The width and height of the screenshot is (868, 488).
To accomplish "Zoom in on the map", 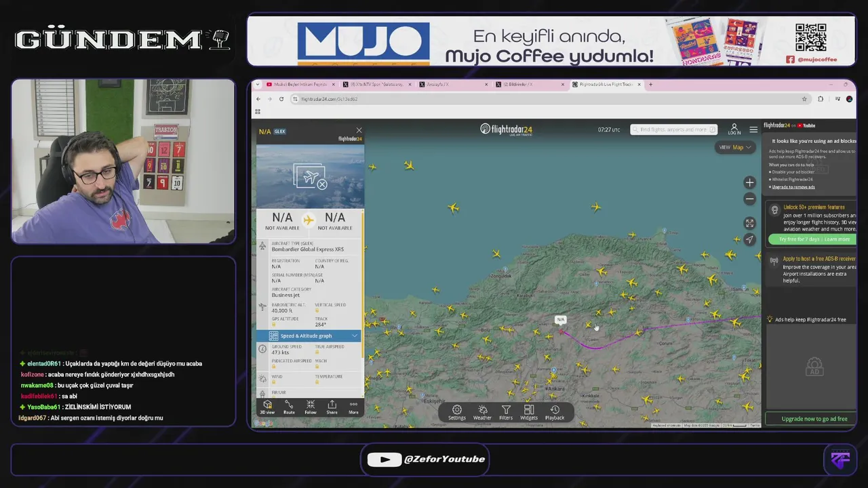I will click(x=749, y=182).
